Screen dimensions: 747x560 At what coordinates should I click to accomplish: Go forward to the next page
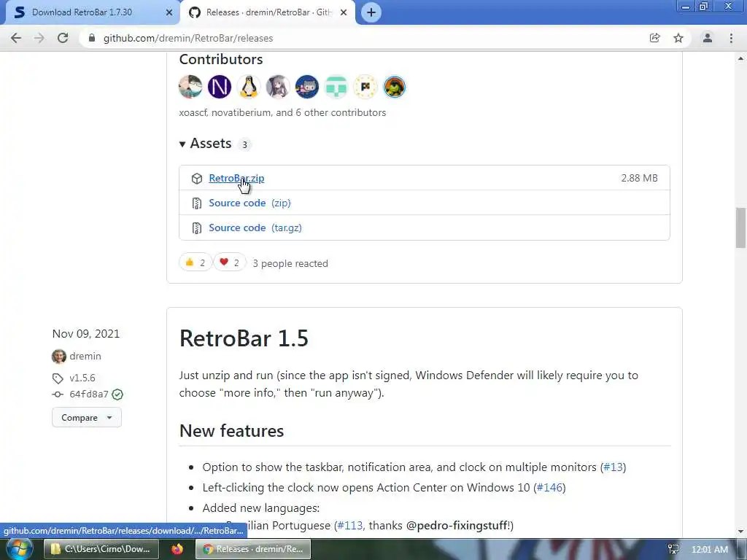39,38
